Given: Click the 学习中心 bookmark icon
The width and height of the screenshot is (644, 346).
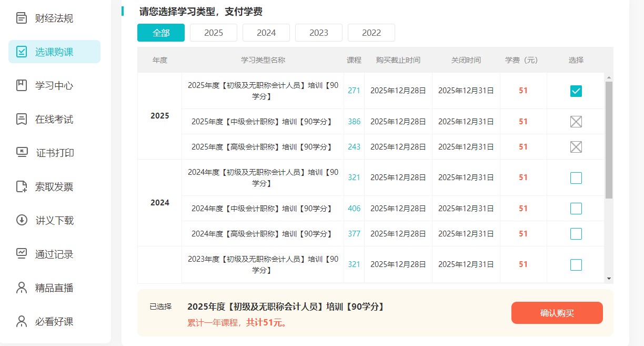Looking at the screenshot, I should click(x=22, y=85).
